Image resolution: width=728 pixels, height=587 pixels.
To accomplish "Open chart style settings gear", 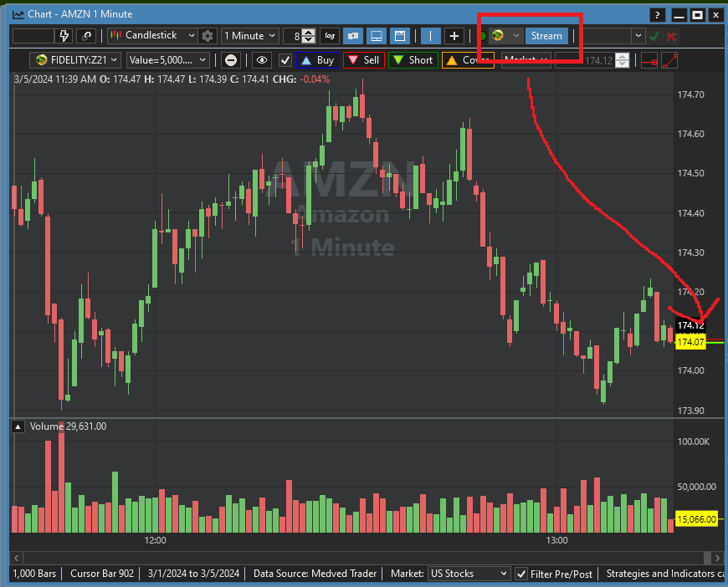I will pos(208,36).
